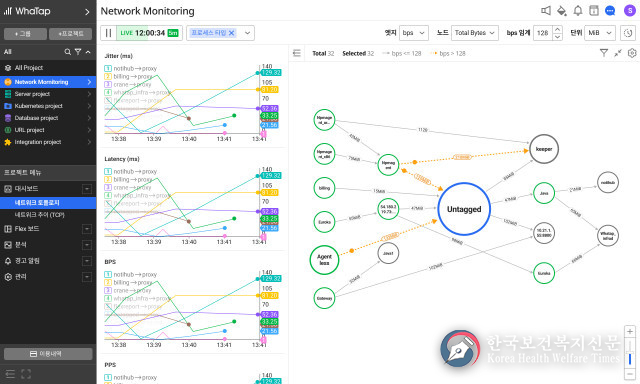Open the bps edge dropdown

[x=414, y=33]
